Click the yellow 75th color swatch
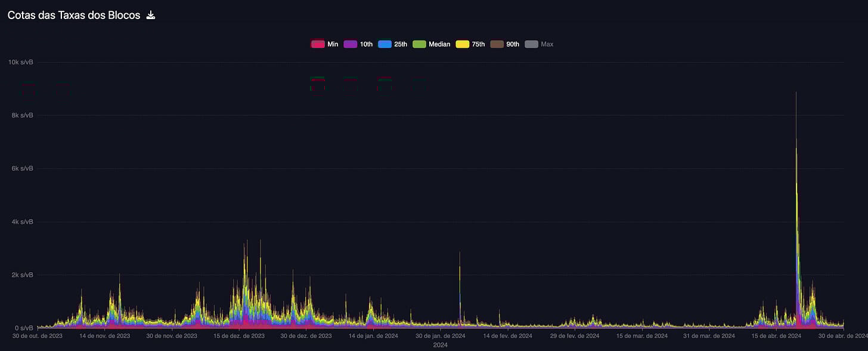 coord(463,44)
